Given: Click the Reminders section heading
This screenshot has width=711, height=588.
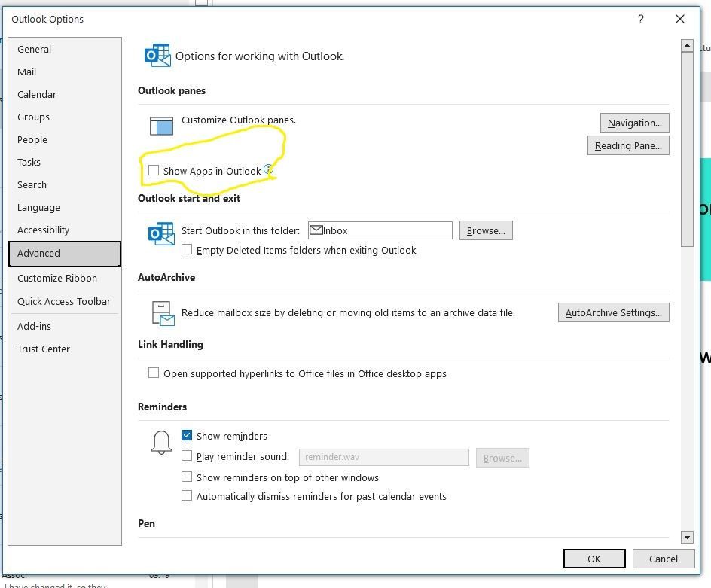Looking at the screenshot, I should [163, 407].
